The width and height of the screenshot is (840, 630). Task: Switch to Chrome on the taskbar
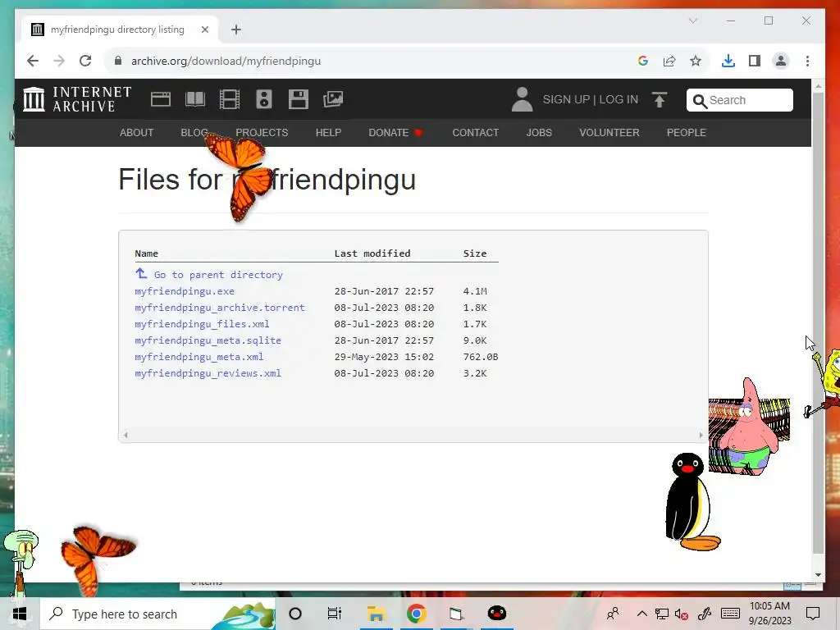pyautogui.click(x=416, y=614)
